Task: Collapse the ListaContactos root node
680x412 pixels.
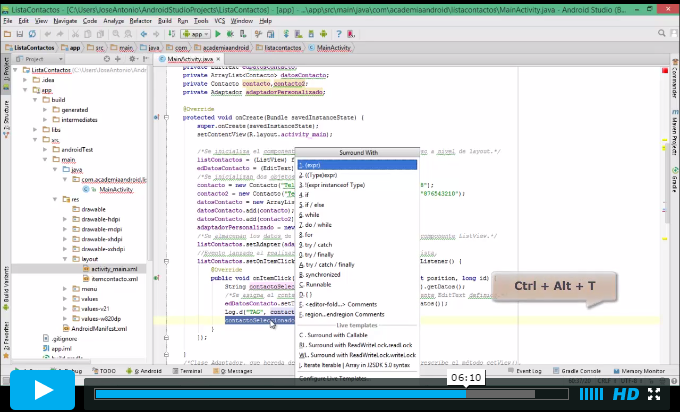Action: [15, 70]
